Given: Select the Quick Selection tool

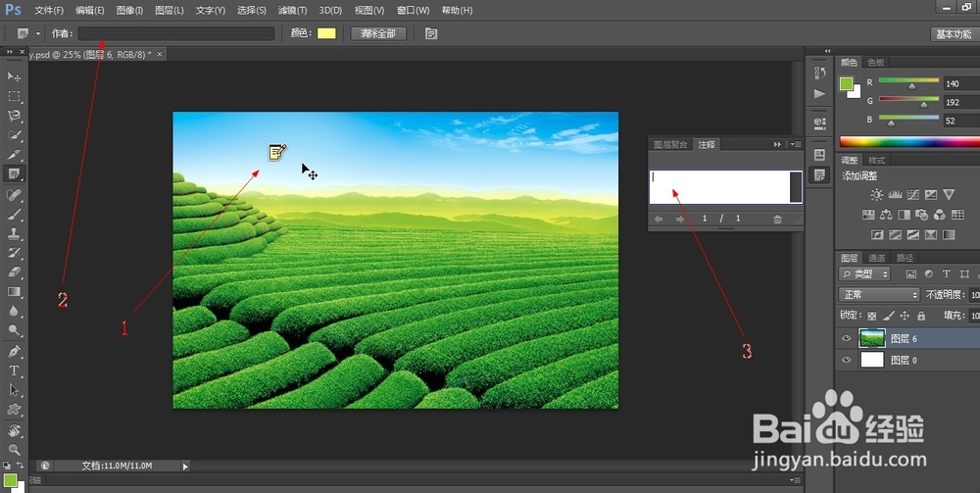Looking at the screenshot, I should pos(14,135).
